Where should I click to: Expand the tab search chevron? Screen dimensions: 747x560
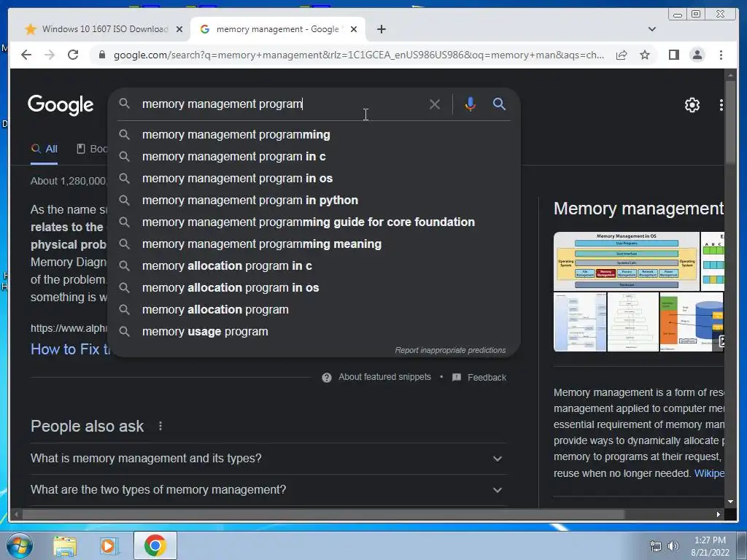pyautogui.click(x=651, y=29)
